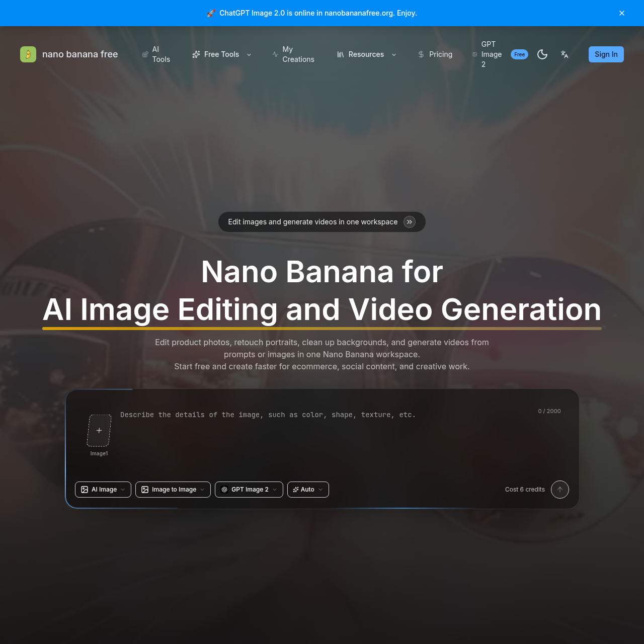Click the 'Image1' label under upload box

(99, 453)
